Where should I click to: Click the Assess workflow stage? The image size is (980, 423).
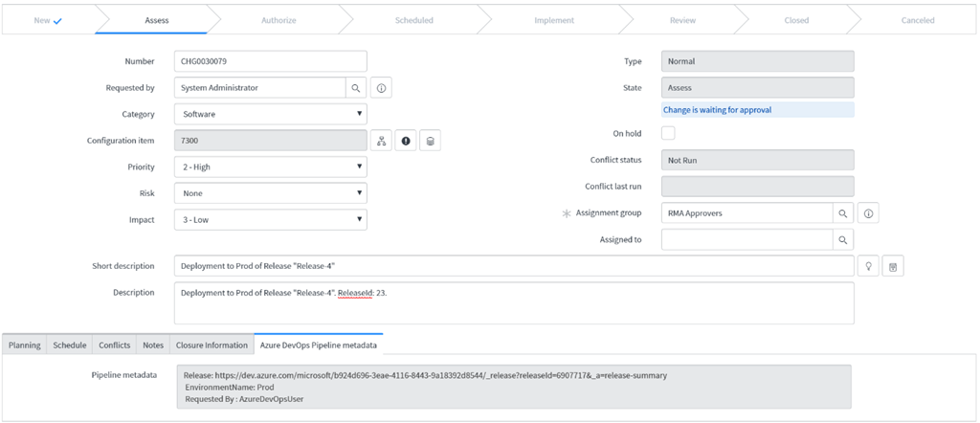point(157,20)
